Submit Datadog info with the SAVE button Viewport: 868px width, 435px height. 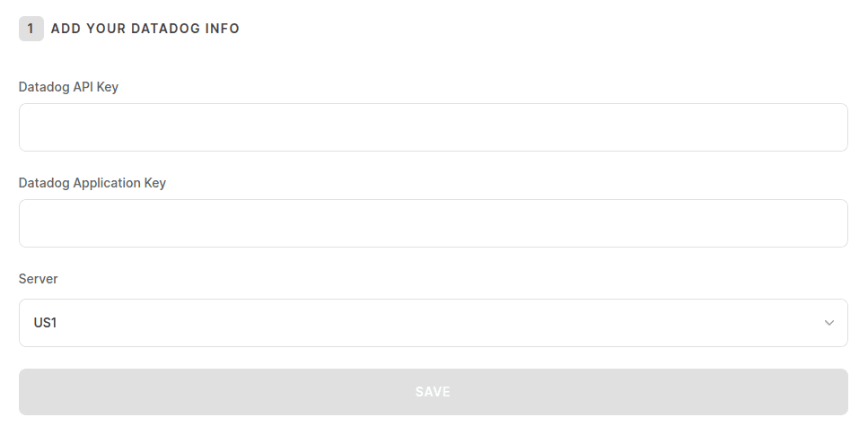click(x=433, y=392)
